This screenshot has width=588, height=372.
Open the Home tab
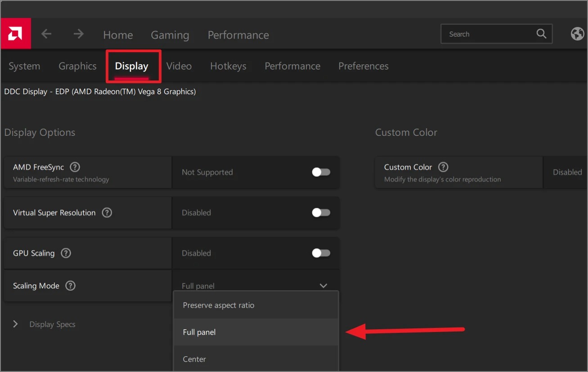(118, 35)
